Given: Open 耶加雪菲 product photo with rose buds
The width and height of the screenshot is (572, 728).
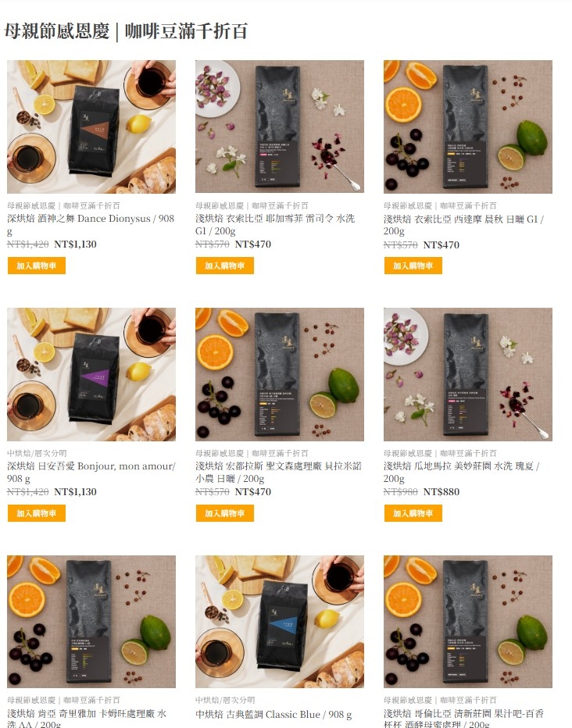Looking at the screenshot, I should [280, 127].
